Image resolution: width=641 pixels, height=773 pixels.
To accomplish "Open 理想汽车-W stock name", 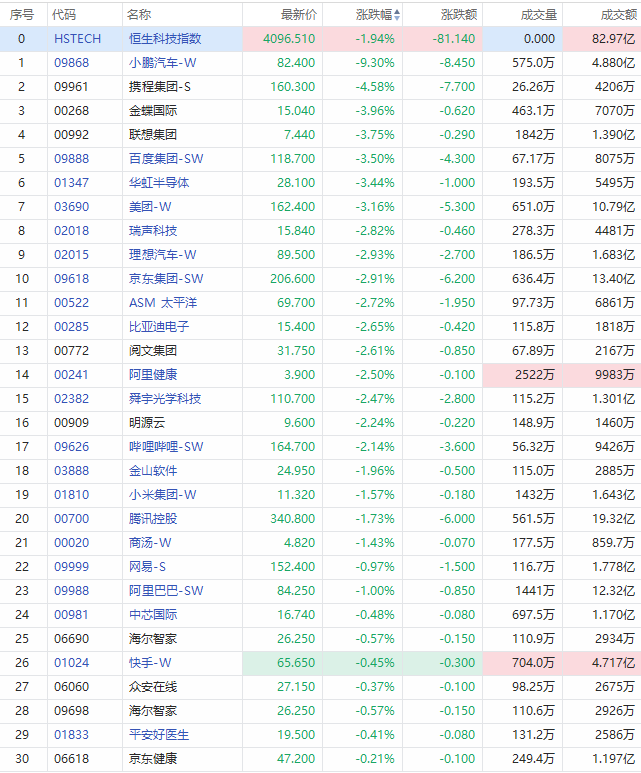I will tap(163, 255).
